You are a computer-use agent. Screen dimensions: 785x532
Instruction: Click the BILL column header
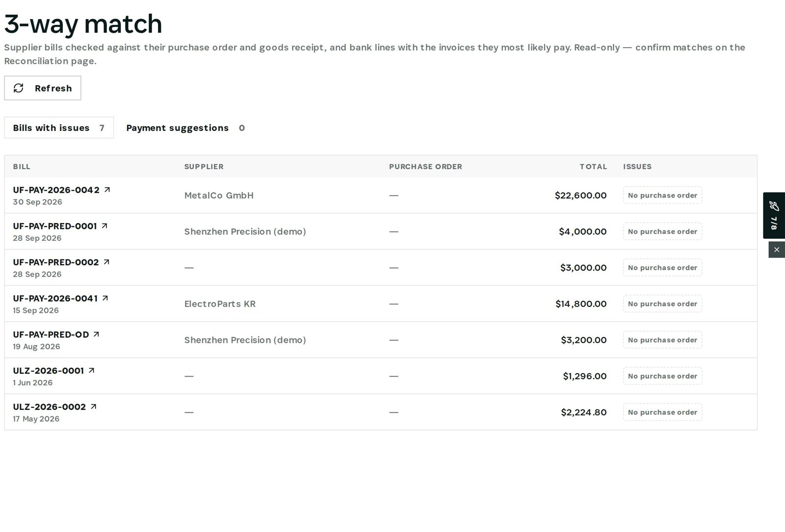(22, 167)
